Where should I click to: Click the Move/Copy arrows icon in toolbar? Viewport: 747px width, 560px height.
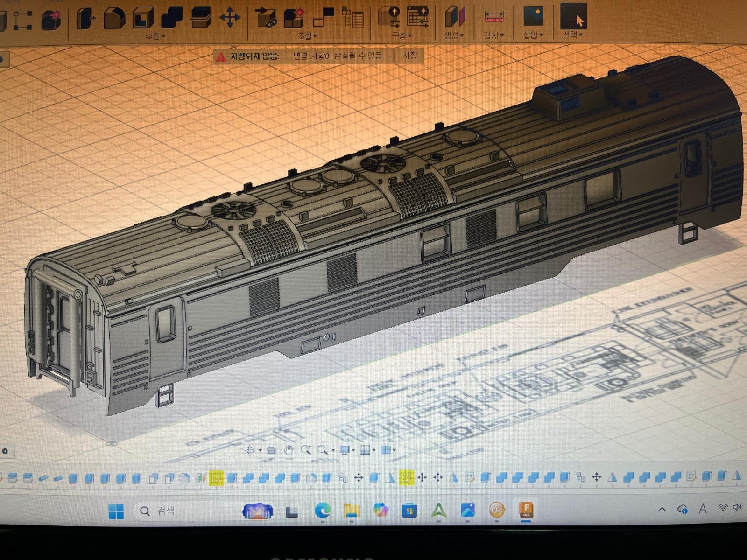(230, 19)
